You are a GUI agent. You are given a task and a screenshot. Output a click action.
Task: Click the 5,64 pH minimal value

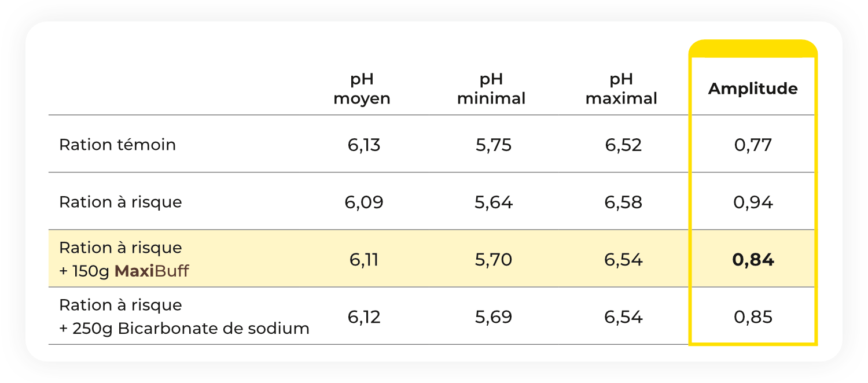[494, 202]
